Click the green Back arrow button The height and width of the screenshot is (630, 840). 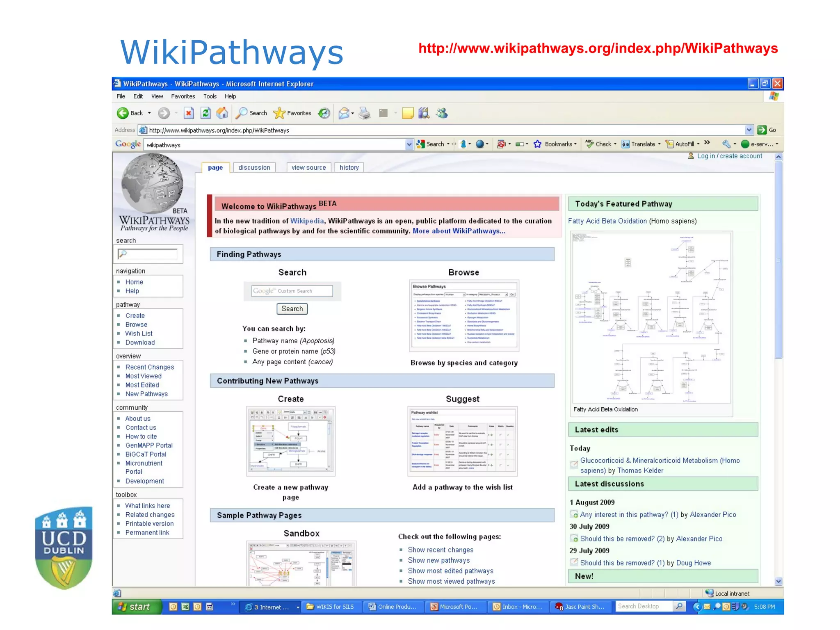click(x=122, y=113)
